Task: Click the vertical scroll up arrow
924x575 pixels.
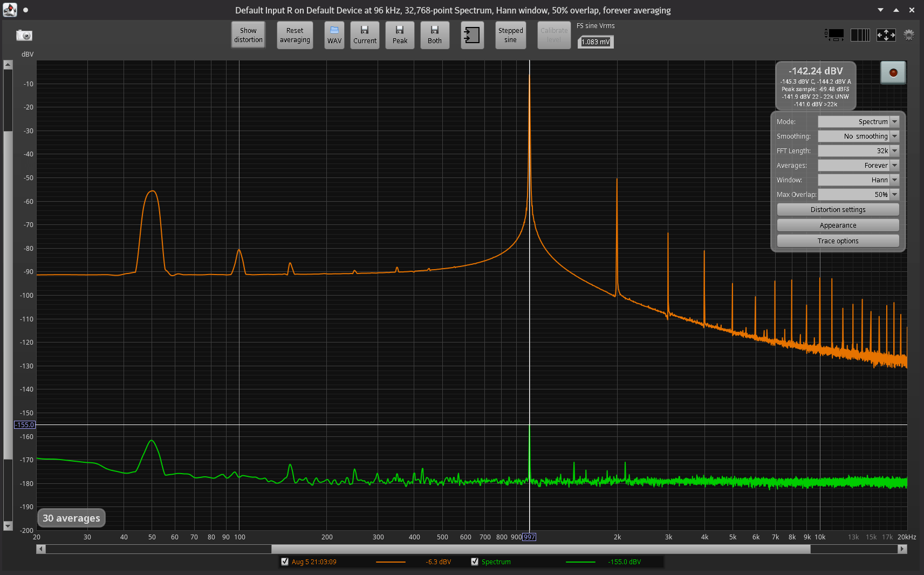Action: pyautogui.click(x=8, y=65)
